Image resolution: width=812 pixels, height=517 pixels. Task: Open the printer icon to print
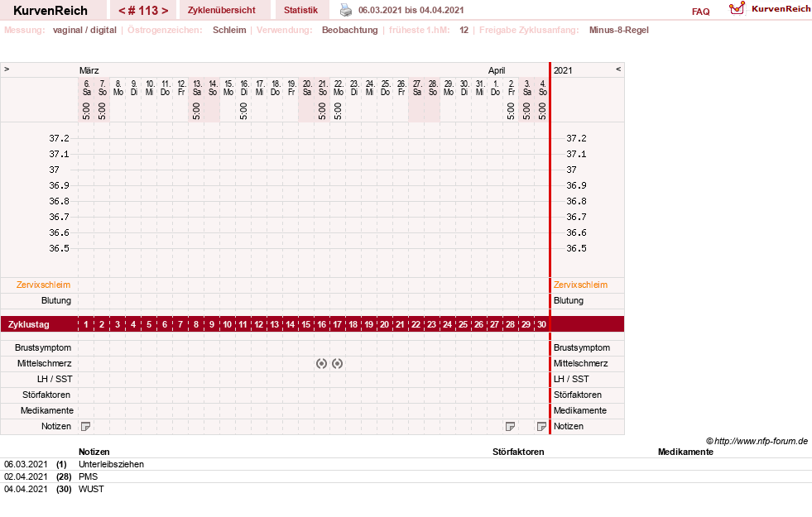click(346, 10)
